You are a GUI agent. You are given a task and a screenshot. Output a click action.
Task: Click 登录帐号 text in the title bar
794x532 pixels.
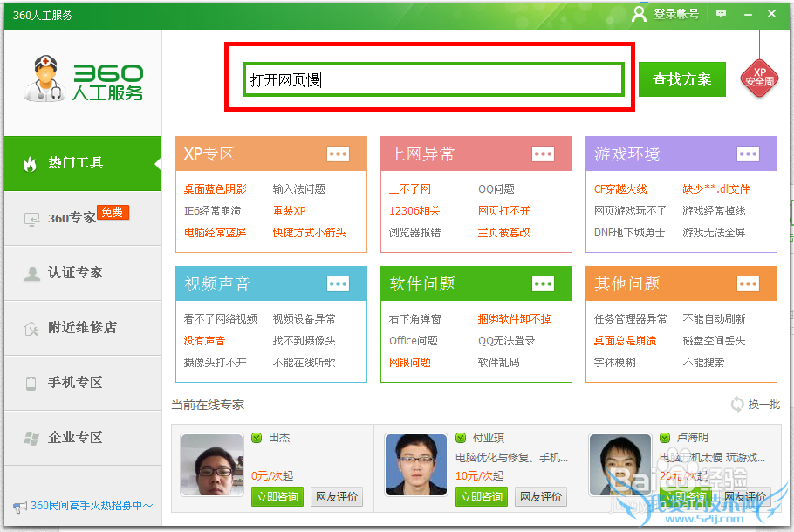click(676, 14)
